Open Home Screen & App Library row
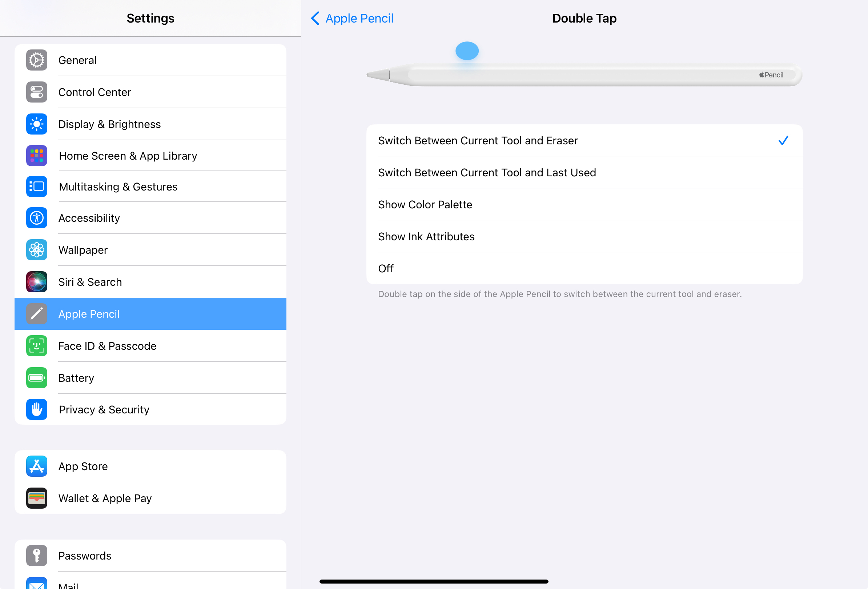The height and width of the screenshot is (589, 868). [x=150, y=156]
